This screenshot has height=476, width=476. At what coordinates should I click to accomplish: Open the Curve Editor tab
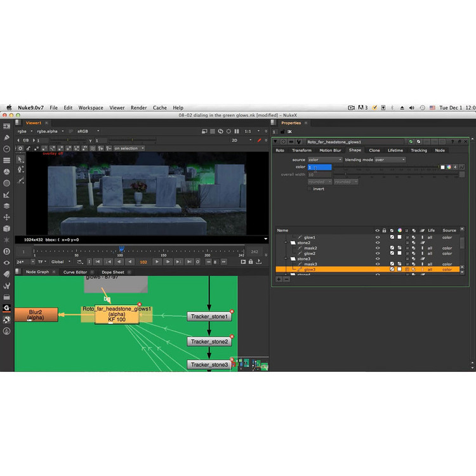(75, 272)
